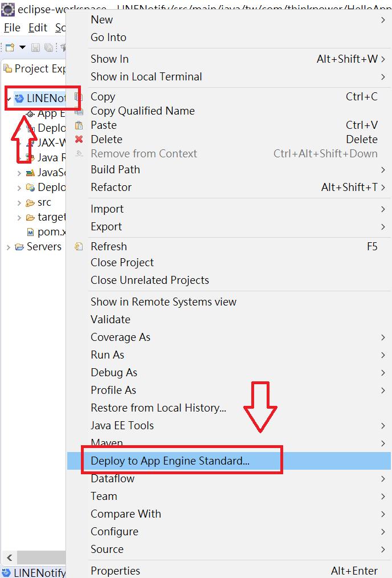Open Build Path submenu
The image size is (392, 578).
click(229, 169)
